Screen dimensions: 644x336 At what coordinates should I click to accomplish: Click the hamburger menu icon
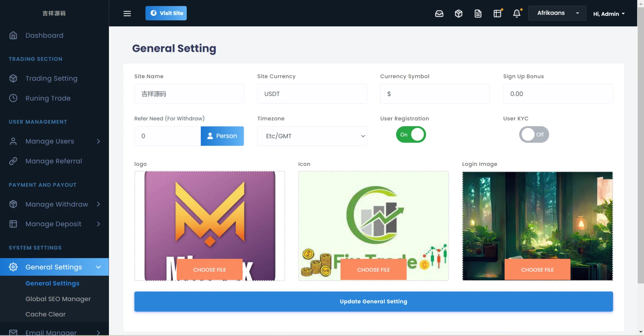(x=127, y=14)
